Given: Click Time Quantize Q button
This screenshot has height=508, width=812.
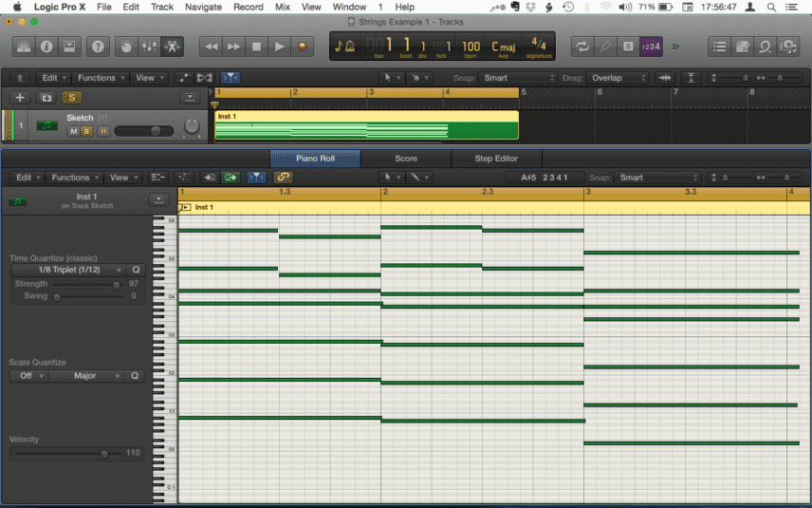Looking at the screenshot, I should pos(136,270).
